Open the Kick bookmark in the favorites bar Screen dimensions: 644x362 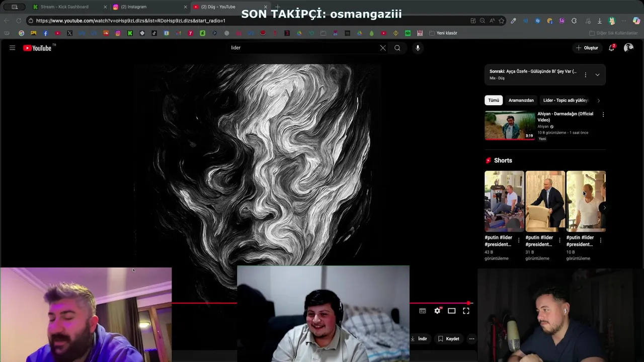tap(130, 33)
